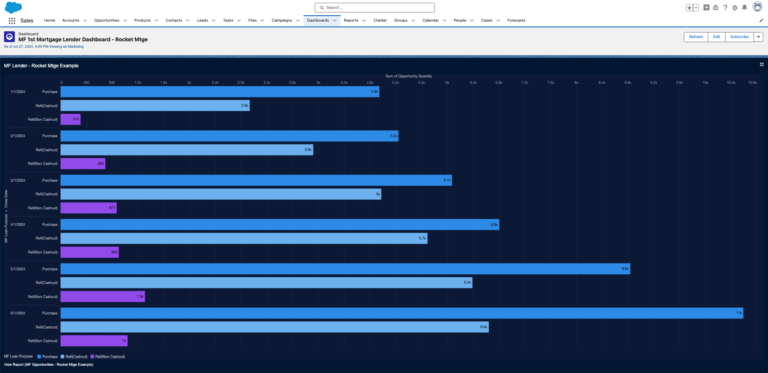
Task: Click the Sales app name label
Action: pyautogui.click(x=27, y=21)
